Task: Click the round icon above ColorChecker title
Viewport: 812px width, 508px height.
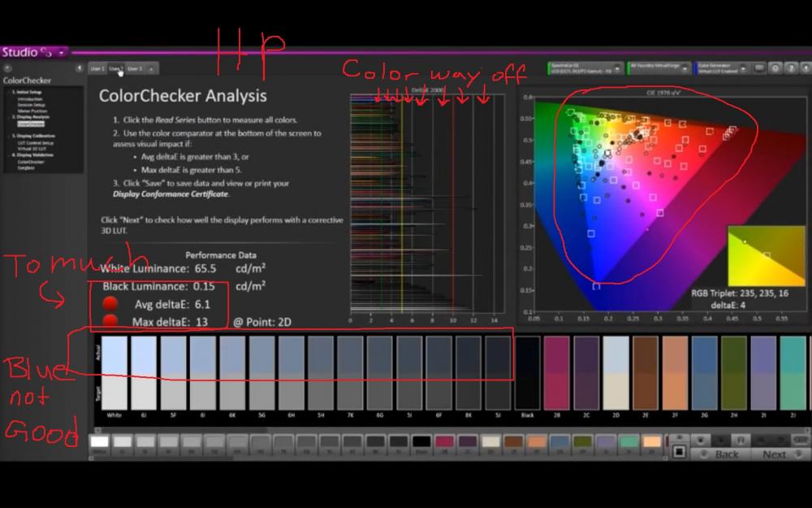Action: [x=7, y=69]
